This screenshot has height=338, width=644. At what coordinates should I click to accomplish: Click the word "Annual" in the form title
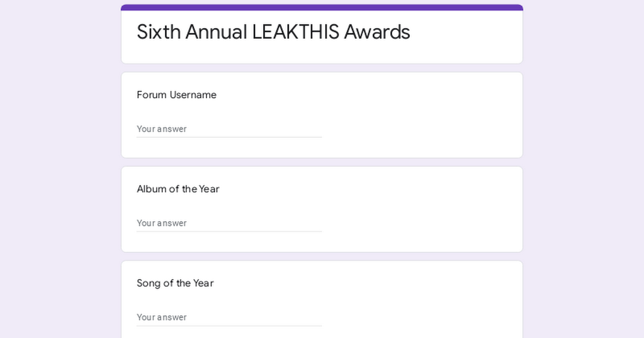pyautogui.click(x=216, y=32)
